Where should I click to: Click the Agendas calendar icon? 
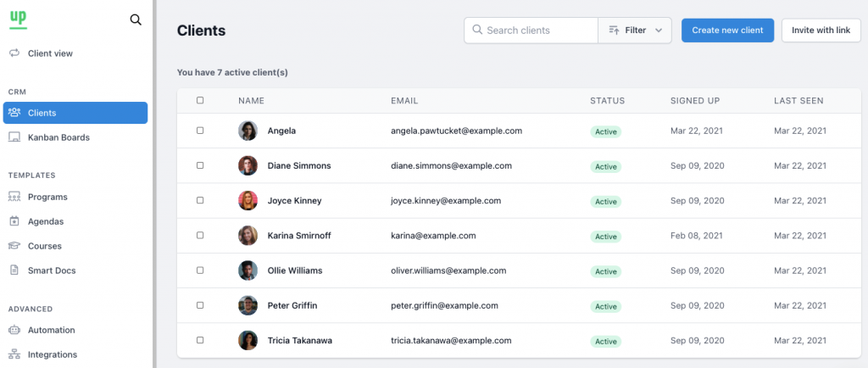[14, 221]
